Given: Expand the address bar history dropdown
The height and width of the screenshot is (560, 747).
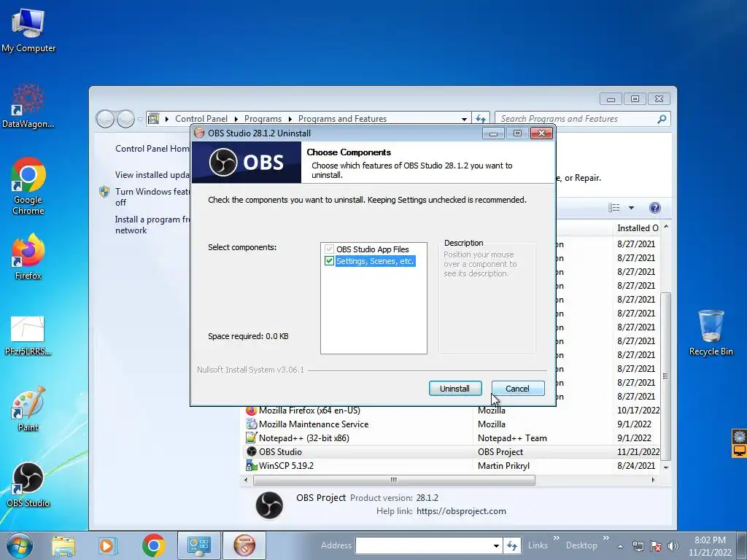Looking at the screenshot, I should 464,119.
